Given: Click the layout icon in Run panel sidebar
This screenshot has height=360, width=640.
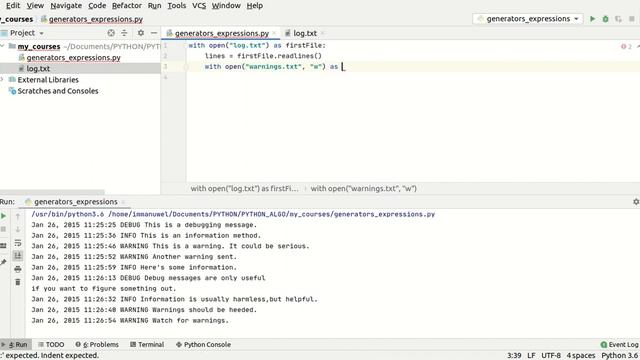Looking at the screenshot, I should [x=4, y=245].
